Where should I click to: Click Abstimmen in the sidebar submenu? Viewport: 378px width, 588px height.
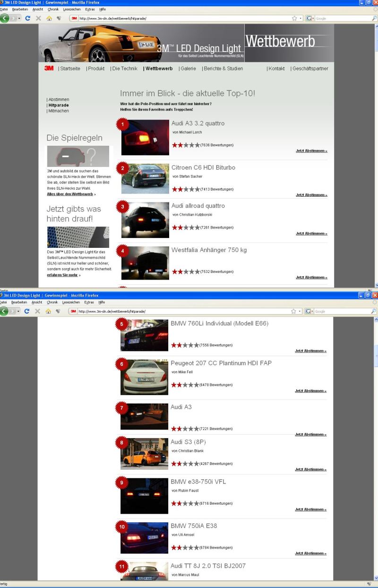point(58,99)
